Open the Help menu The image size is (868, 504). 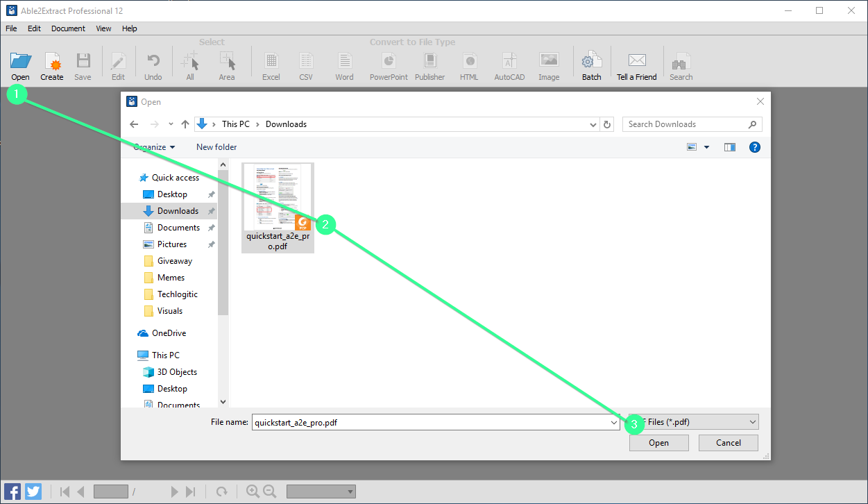(130, 28)
